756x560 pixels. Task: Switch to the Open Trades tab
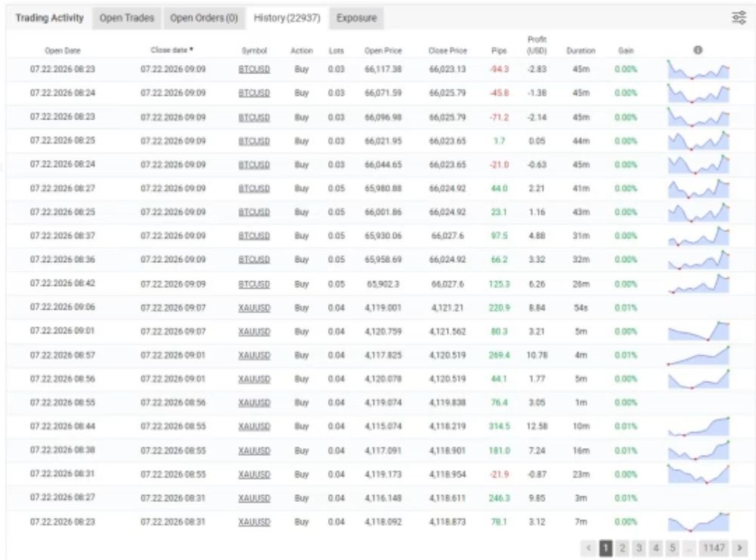pos(127,18)
